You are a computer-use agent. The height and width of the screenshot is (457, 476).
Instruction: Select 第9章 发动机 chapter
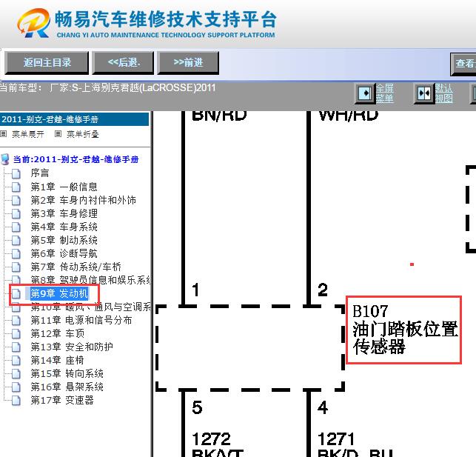pyautogui.click(x=59, y=293)
